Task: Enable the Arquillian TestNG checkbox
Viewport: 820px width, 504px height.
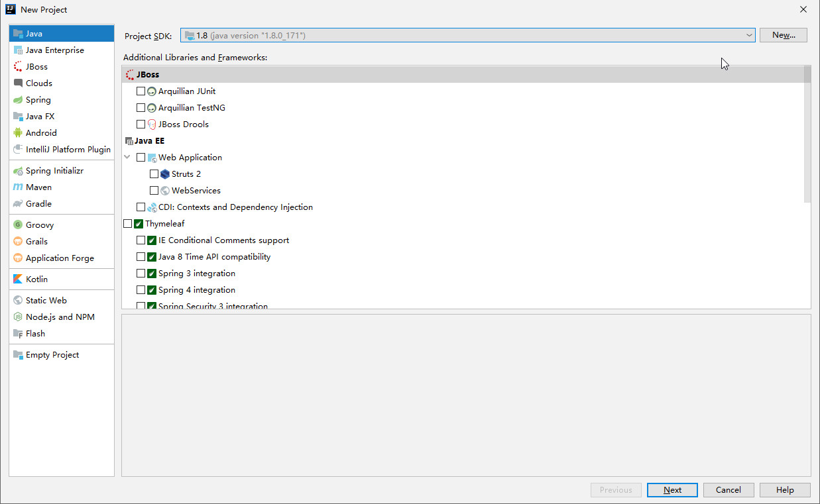Action: (141, 107)
